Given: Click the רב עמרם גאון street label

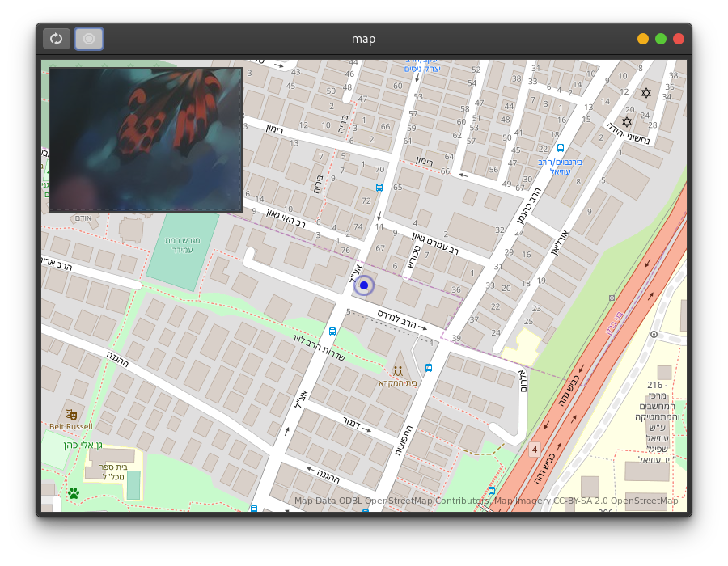Looking at the screenshot, I should tap(435, 243).
